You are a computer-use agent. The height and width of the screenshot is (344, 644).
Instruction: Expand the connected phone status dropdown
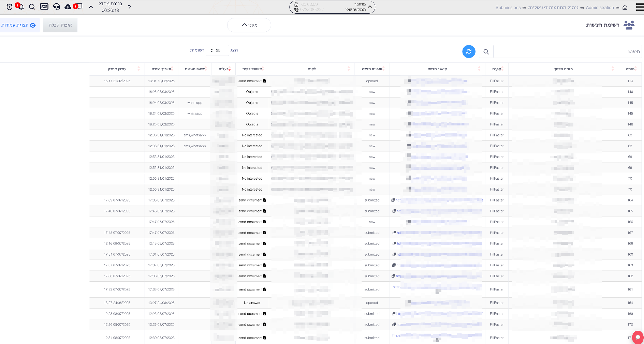coord(370,6)
